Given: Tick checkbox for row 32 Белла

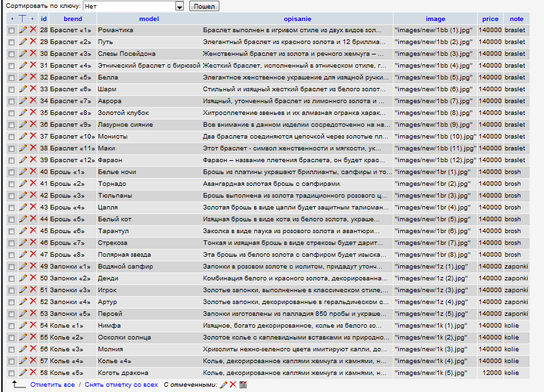Looking at the screenshot, I should pyautogui.click(x=11, y=77).
